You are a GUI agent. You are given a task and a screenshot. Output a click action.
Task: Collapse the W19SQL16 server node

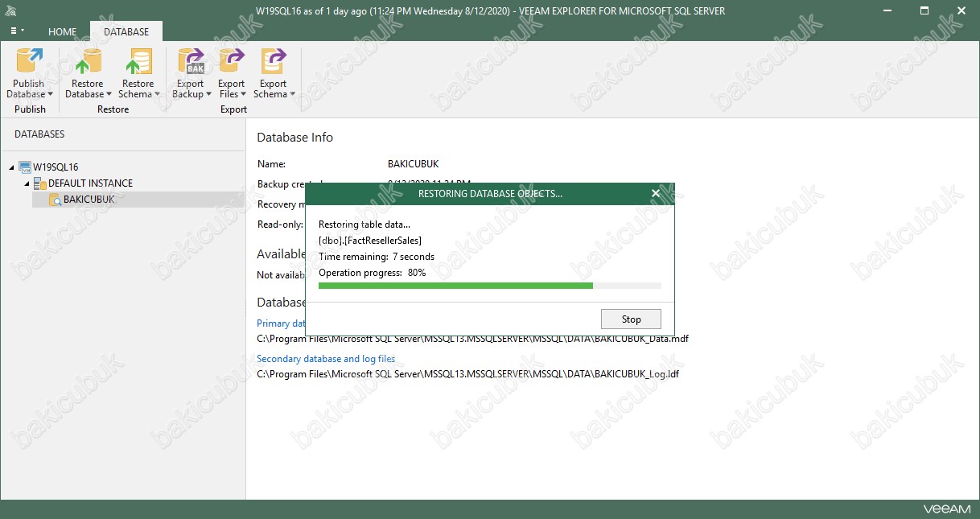pyautogui.click(x=12, y=167)
